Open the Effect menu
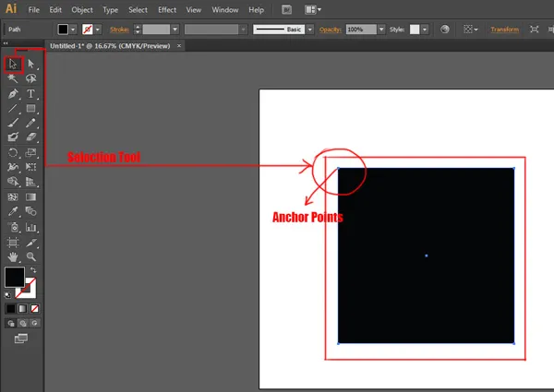 tap(166, 9)
